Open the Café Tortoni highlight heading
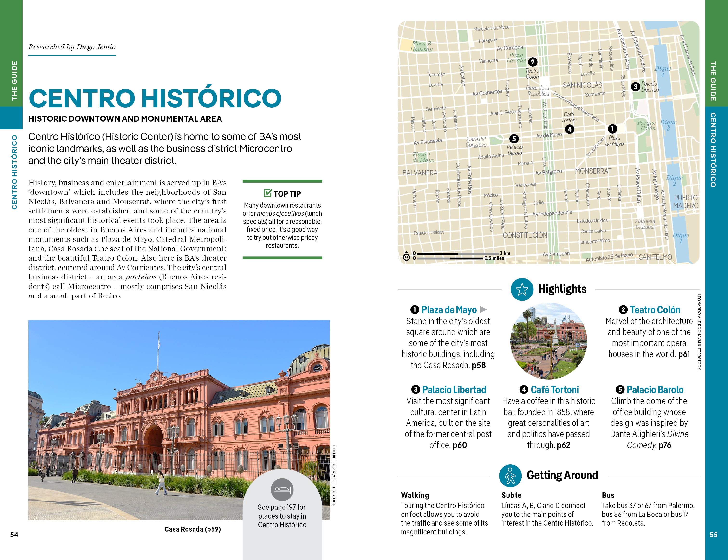The width and height of the screenshot is (728, 560). click(554, 389)
